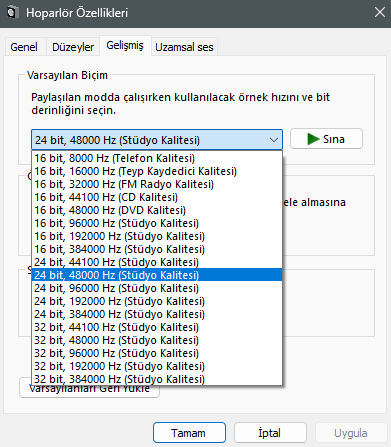
Task: Select the Gelişmiş tab
Action: [x=125, y=45]
